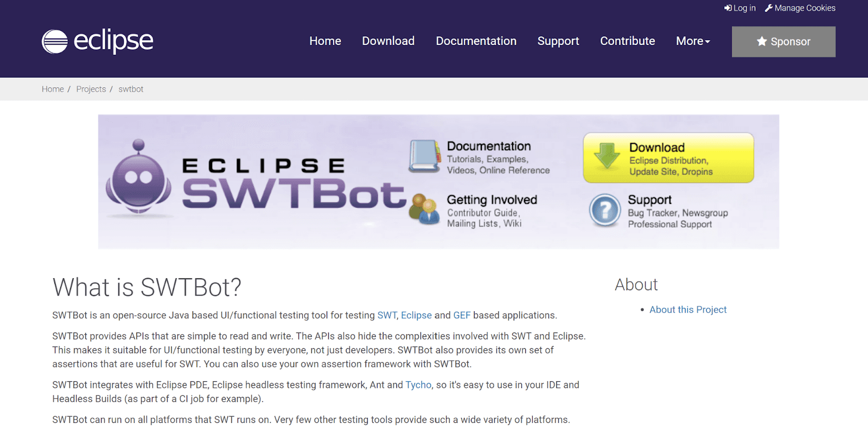Click the Sponsor button
This screenshot has width=868, height=429.
coord(783,42)
